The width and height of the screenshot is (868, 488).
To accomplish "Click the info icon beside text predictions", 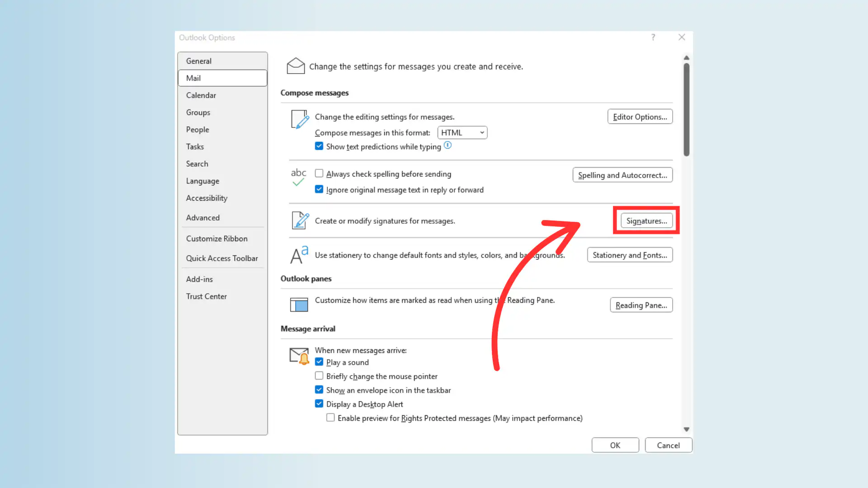I will click(448, 145).
